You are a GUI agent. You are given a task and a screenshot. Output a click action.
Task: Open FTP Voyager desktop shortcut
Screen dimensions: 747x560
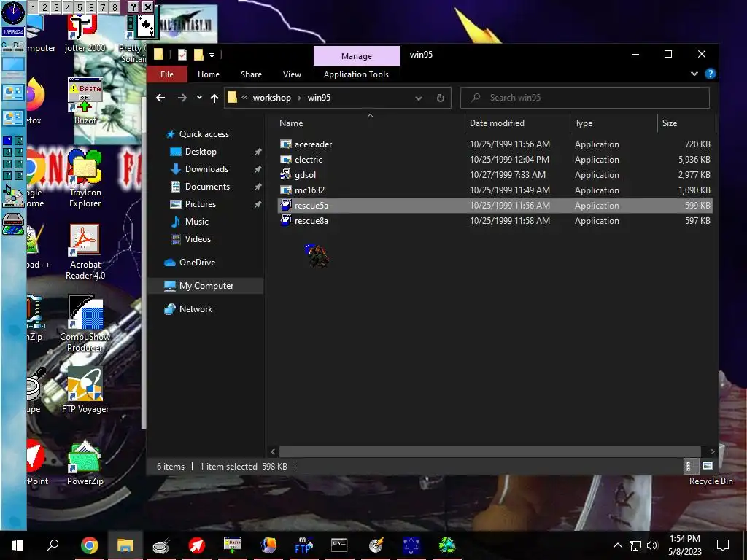click(85, 390)
